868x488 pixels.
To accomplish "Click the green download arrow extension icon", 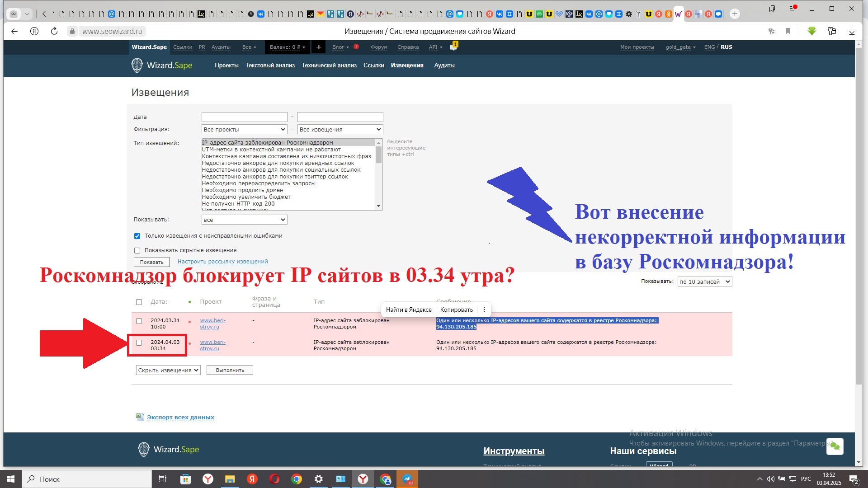I will tap(812, 31).
